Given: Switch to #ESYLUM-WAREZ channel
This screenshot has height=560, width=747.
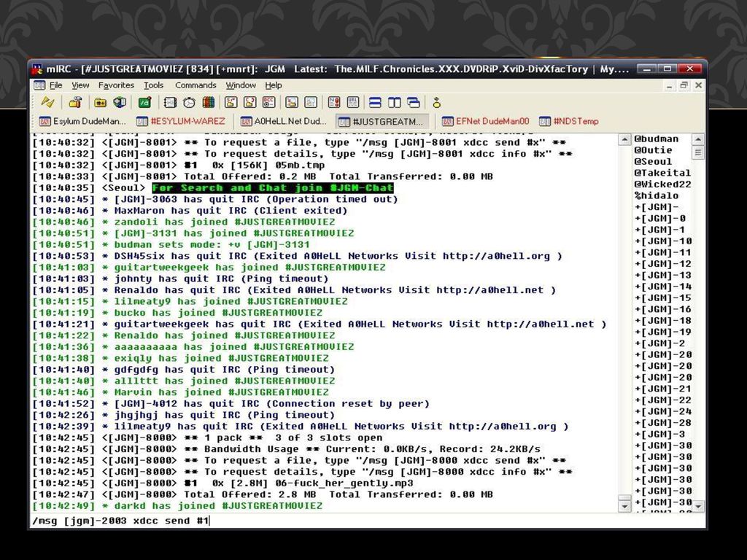Looking at the screenshot, I should 181,122.
